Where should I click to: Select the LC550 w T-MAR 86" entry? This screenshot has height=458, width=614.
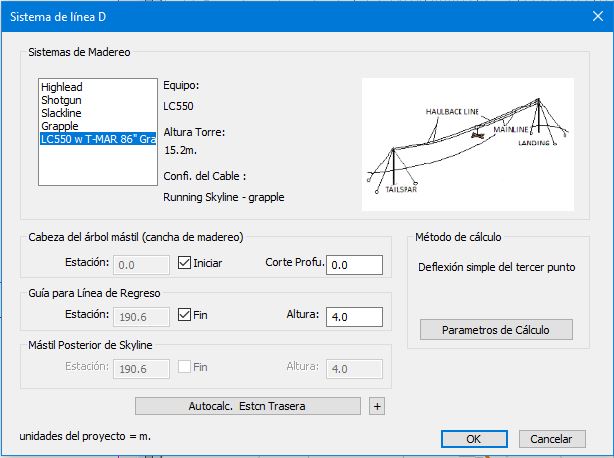point(98,139)
